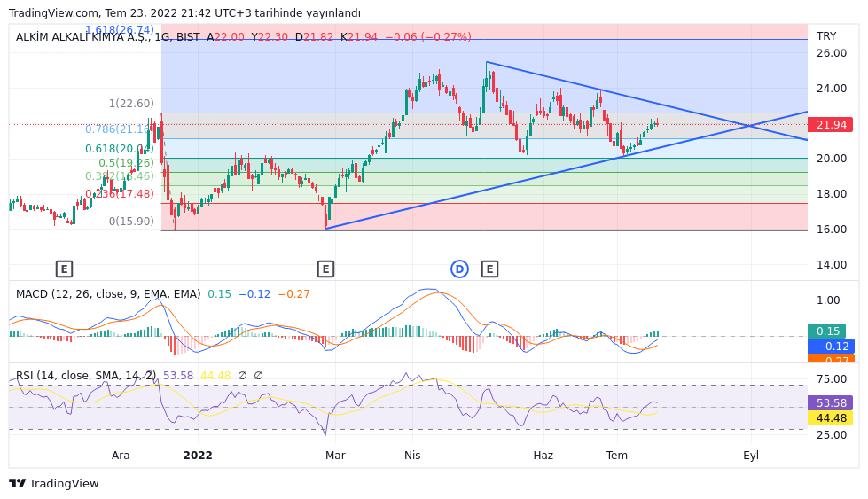Image resolution: width=868 pixels, height=499 pixels.
Task: Click the MACD 1.00 axis level
Action: click(x=829, y=300)
